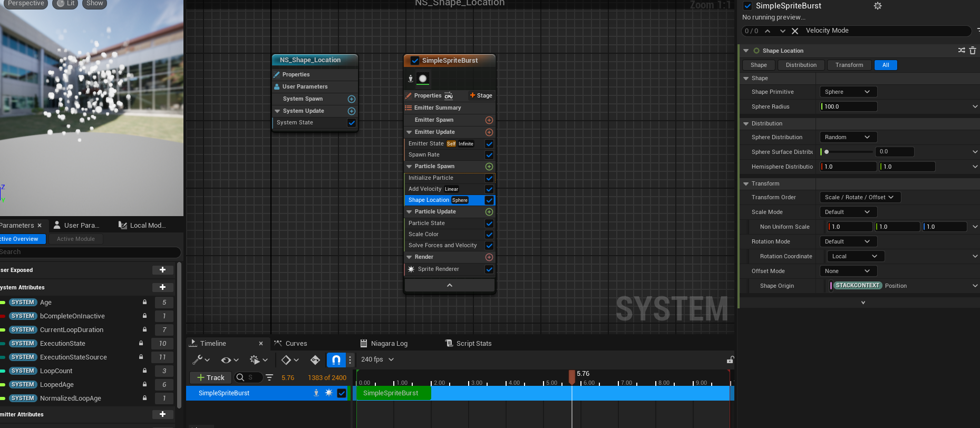980x428 pixels.
Task: Add a User Exposed parameter with plus
Action: tap(162, 270)
